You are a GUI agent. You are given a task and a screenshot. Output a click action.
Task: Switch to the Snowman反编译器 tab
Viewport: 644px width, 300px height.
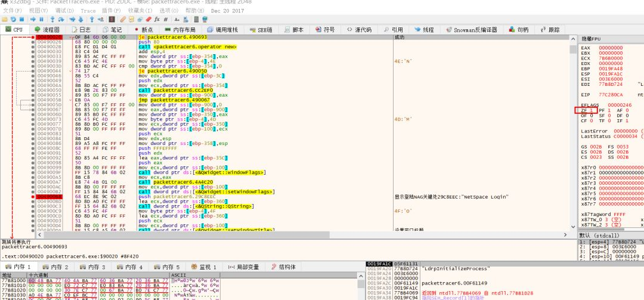pyautogui.click(x=471, y=30)
